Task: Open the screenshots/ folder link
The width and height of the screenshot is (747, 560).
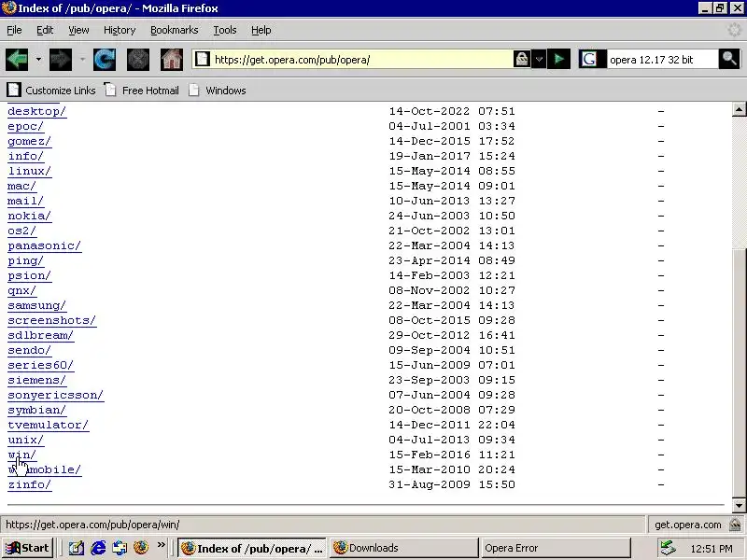Action: 52,320
